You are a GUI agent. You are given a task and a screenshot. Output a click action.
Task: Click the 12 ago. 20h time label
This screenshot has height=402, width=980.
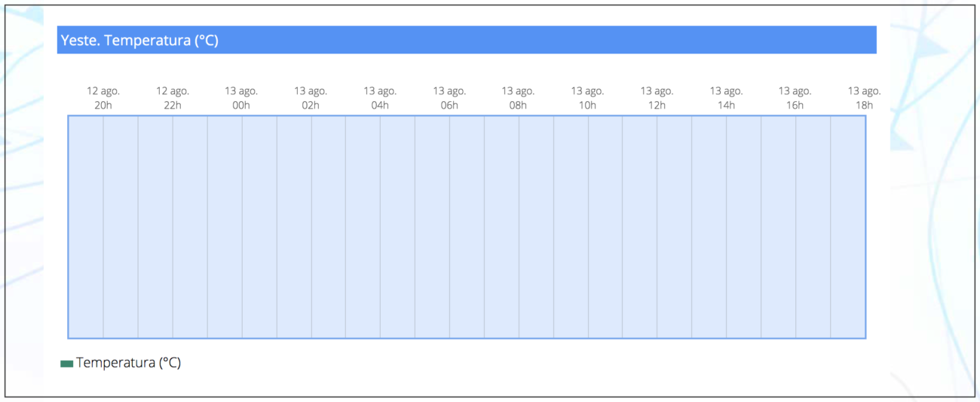point(103,98)
